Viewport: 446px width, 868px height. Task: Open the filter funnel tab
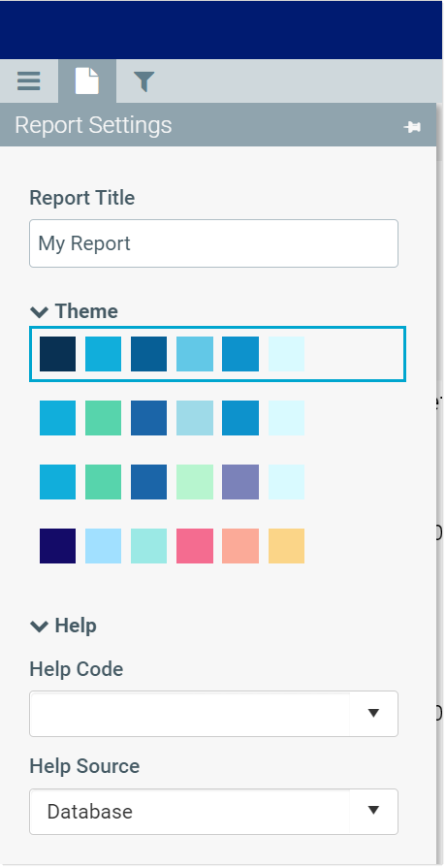(143, 81)
